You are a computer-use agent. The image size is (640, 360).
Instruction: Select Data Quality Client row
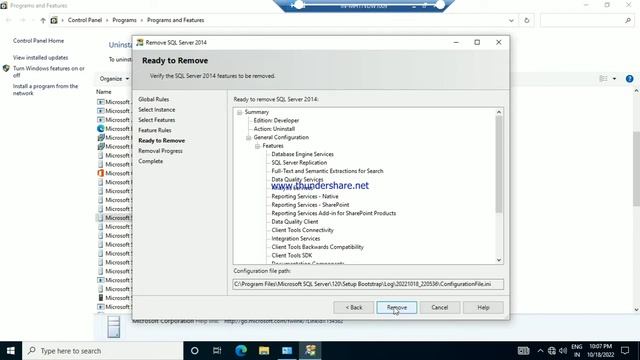pos(295,222)
